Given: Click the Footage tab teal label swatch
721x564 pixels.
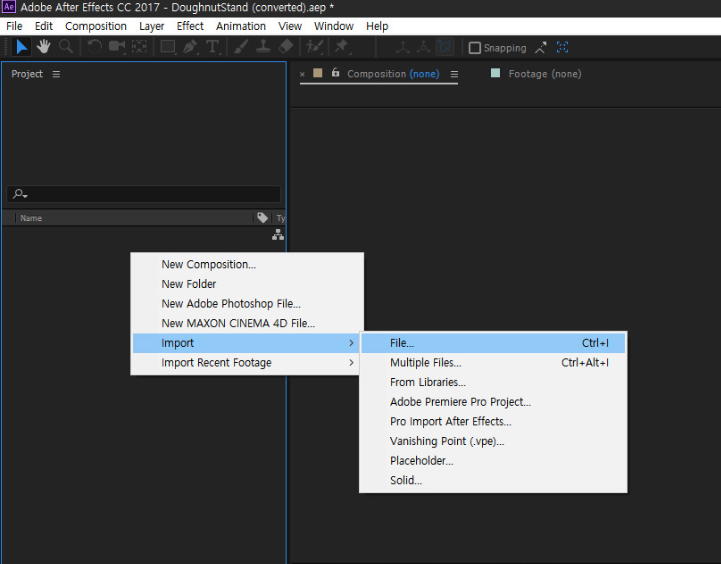Looking at the screenshot, I should [x=495, y=73].
